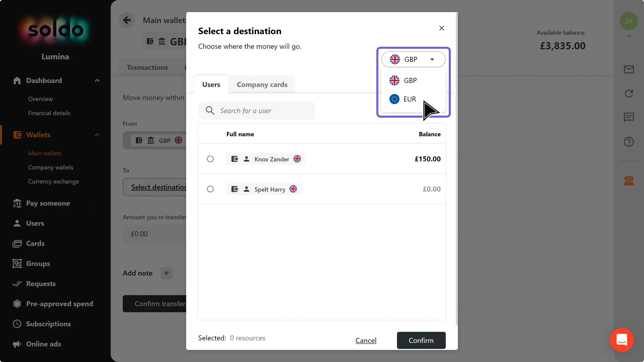The image size is (644, 362).
Task: Select the Spelt Harry radio button
Action: coord(210,189)
